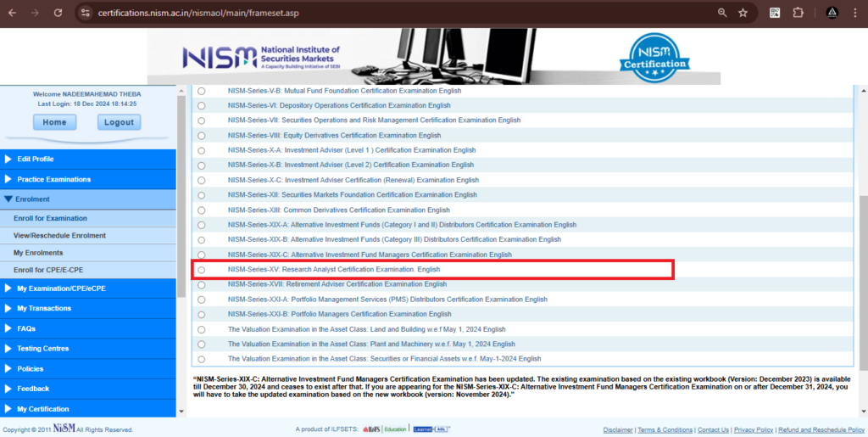868x437 pixels.
Task: Open the Extensions puzzle icon
Action: tap(798, 13)
